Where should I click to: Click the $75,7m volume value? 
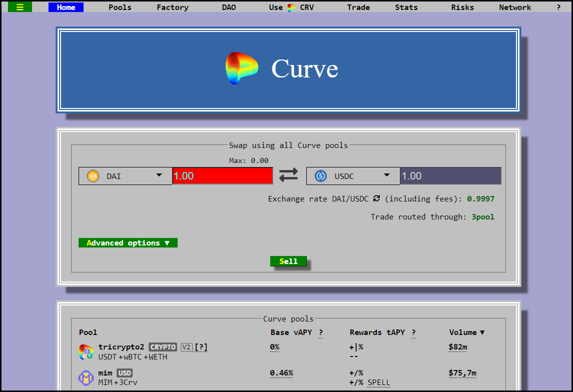(x=462, y=373)
